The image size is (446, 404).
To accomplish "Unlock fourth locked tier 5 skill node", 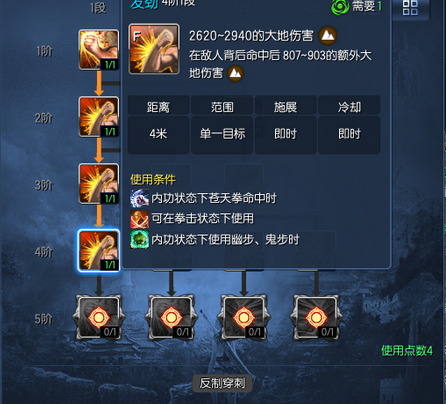I will [x=316, y=317].
